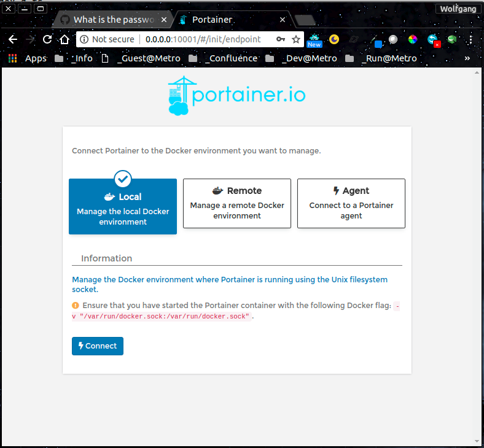484x448 pixels.
Task: Switch to the 'What is the passwo' tab
Action: pos(112,20)
